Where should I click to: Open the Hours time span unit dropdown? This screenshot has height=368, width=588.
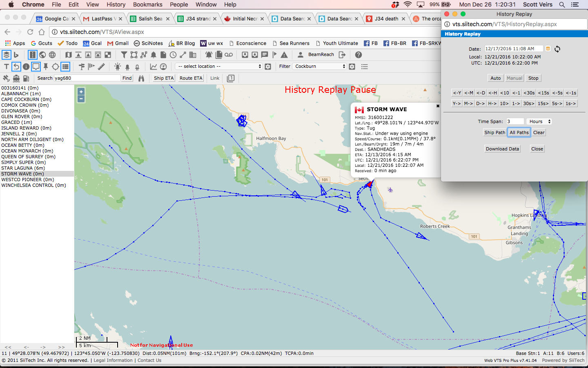point(540,121)
